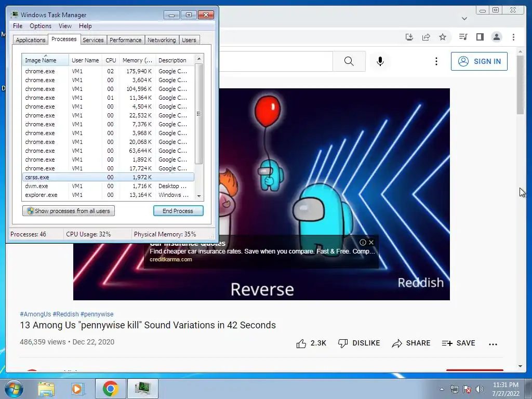
Task: Click Task Manager taskbar icon
Action: (143, 389)
